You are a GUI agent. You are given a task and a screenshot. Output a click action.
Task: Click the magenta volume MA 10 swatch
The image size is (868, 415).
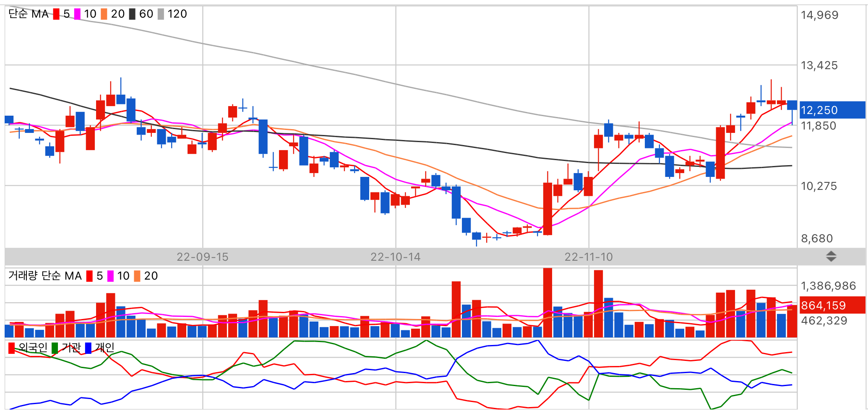[110, 276]
